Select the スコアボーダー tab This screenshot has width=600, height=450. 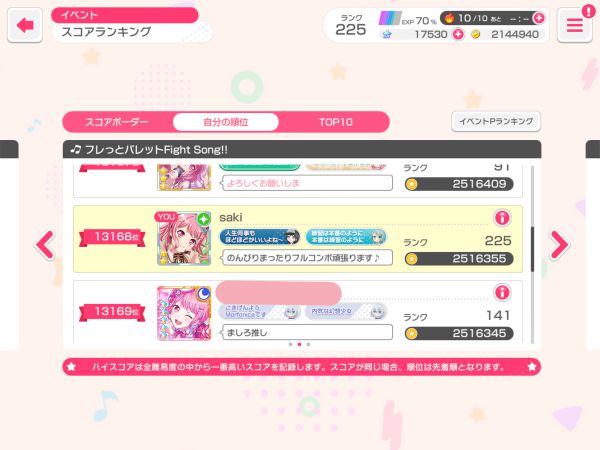click(116, 122)
